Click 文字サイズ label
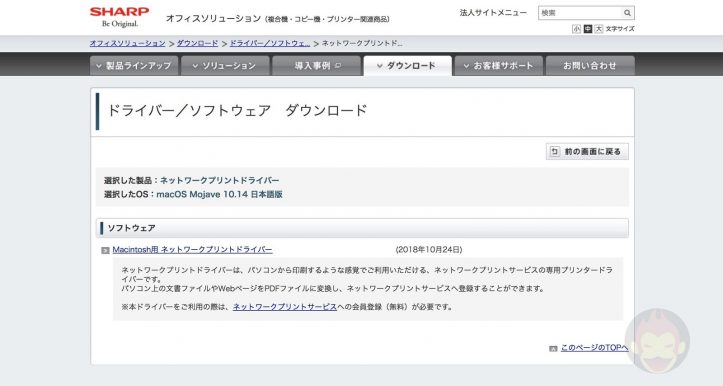 pos(620,29)
